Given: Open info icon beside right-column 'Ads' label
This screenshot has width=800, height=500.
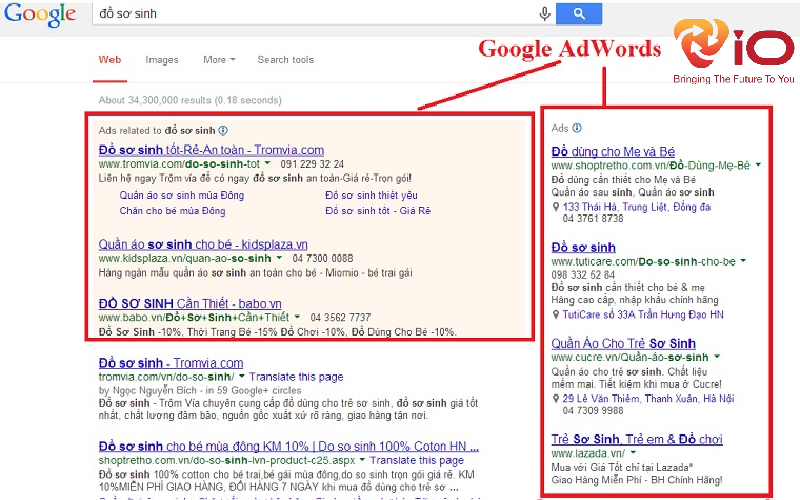Looking at the screenshot, I should tap(577, 128).
